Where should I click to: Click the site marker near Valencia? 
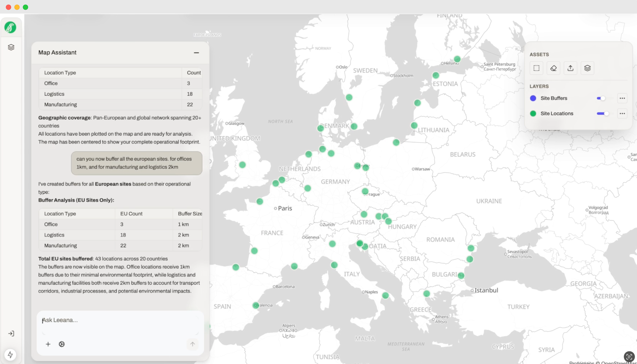[255, 305]
